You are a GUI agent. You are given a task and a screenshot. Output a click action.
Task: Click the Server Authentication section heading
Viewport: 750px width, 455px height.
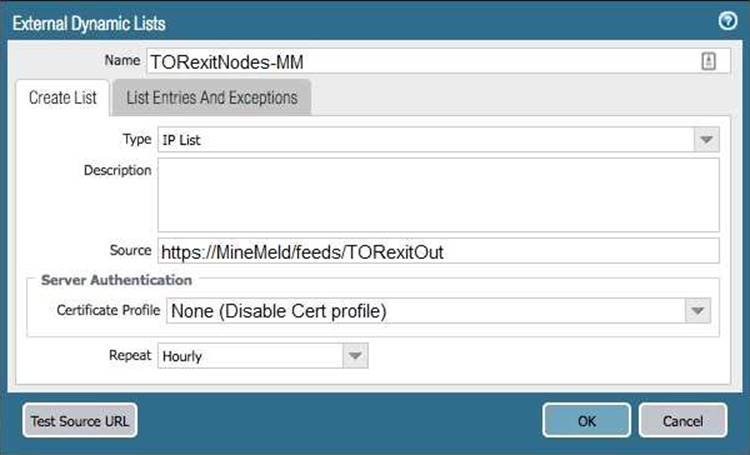[116, 280]
